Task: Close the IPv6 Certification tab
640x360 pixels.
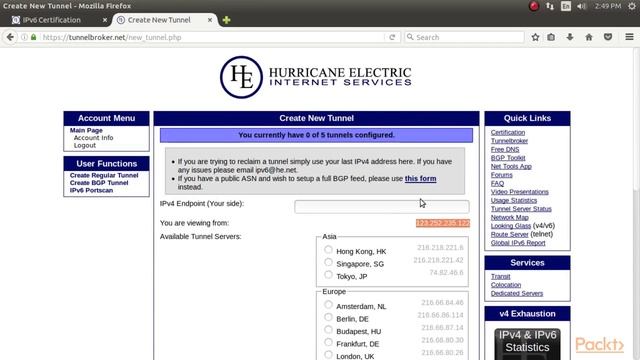Action: 105,20
